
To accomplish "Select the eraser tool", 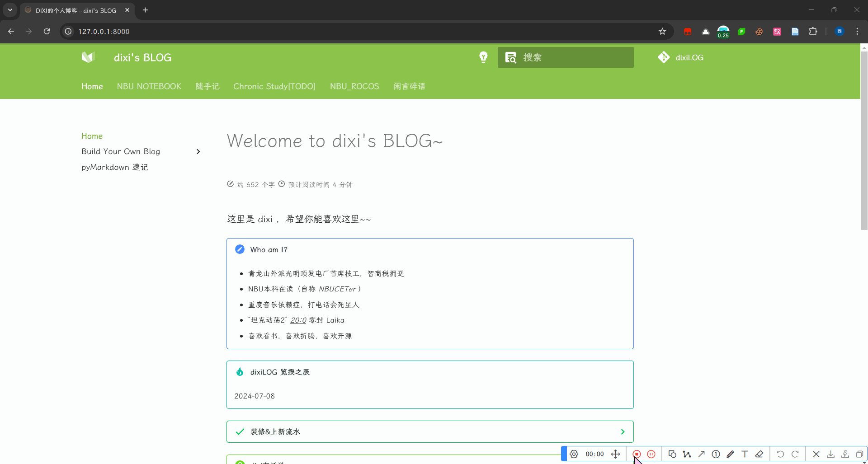I will pos(759,454).
